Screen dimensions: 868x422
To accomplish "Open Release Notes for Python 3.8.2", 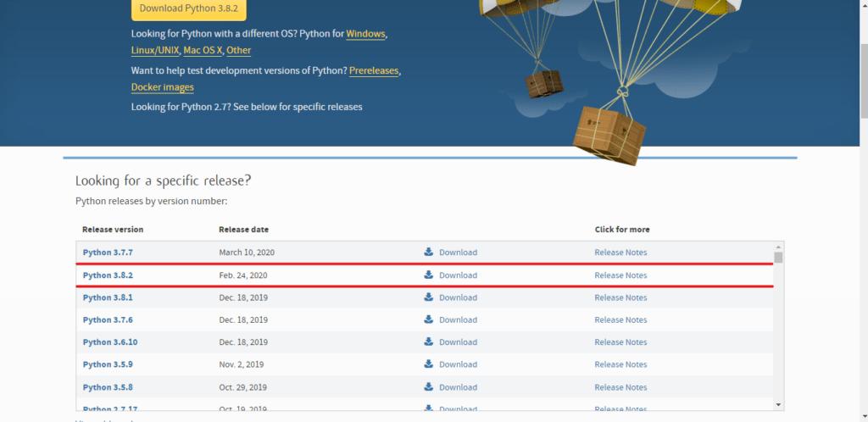I will (620, 275).
